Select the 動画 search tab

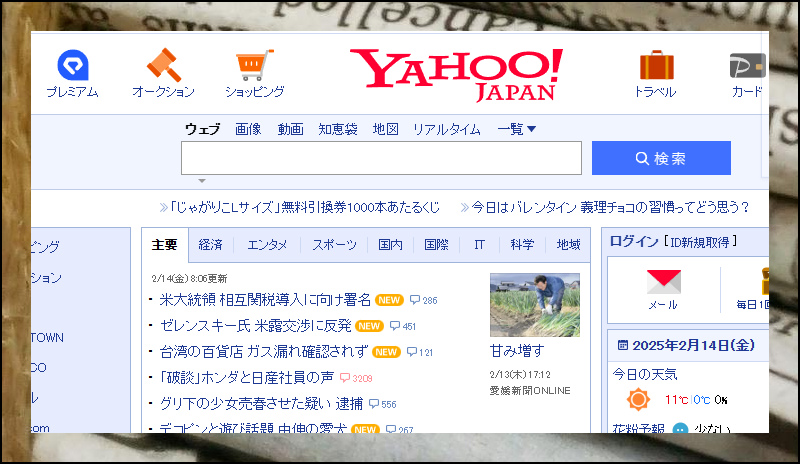[x=290, y=129]
